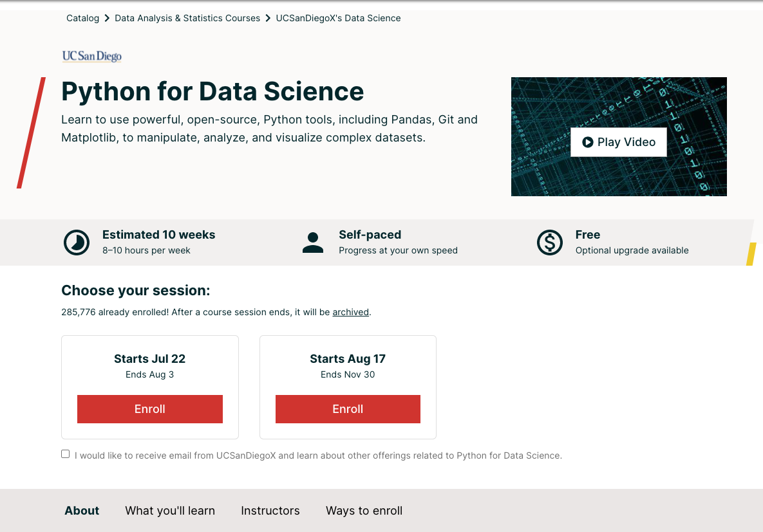
Task: Enroll in the session starting Aug 17
Action: 348,408
